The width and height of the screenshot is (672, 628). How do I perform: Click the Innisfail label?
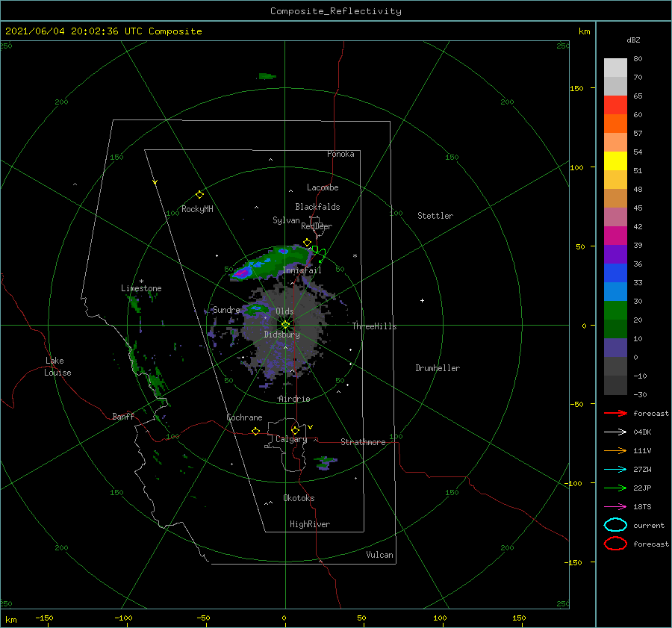[x=302, y=270]
